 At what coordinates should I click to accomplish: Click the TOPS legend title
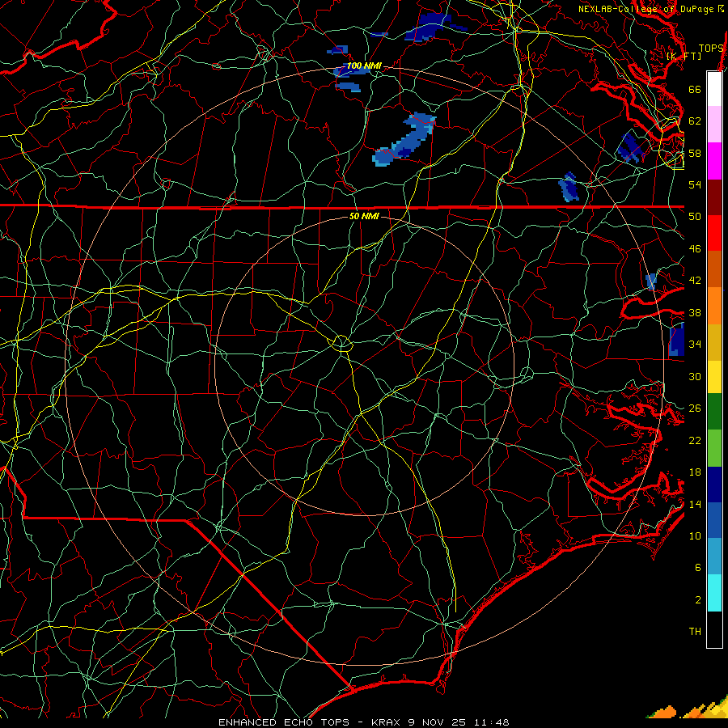(711, 49)
